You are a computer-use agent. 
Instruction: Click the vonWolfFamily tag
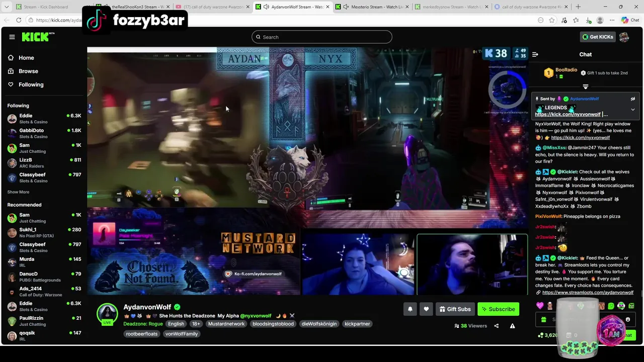point(182,334)
